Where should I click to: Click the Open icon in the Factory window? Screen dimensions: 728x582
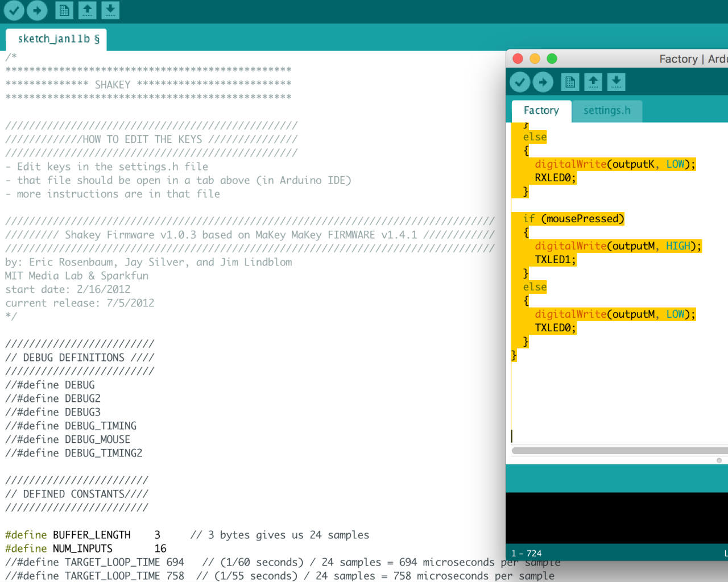coord(593,82)
